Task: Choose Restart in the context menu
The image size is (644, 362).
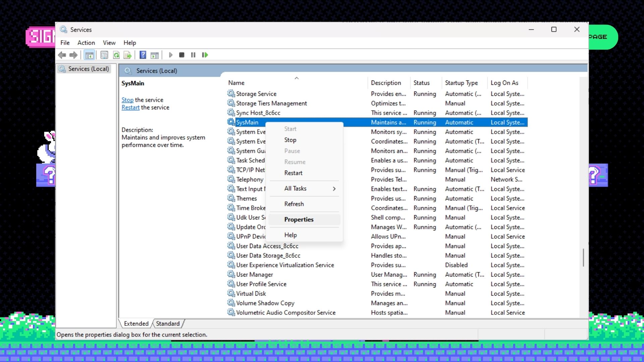Action: tap(305, 173)
